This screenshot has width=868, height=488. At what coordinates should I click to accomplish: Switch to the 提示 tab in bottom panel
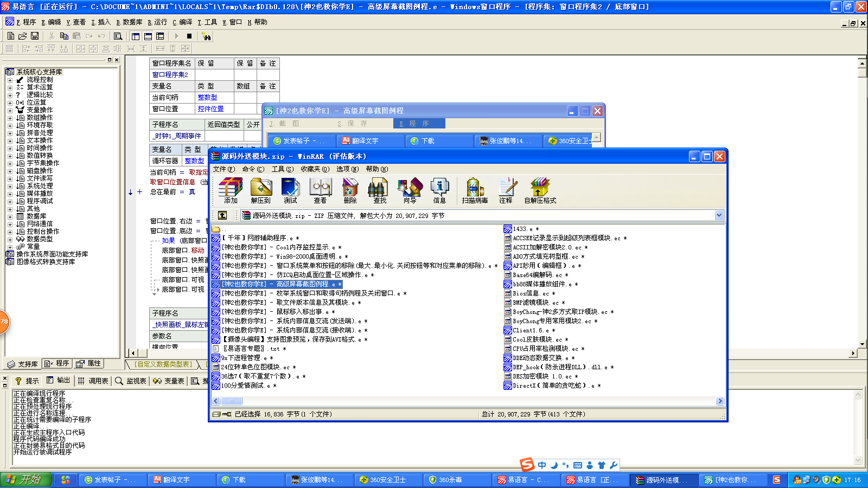tap(27, 381)
